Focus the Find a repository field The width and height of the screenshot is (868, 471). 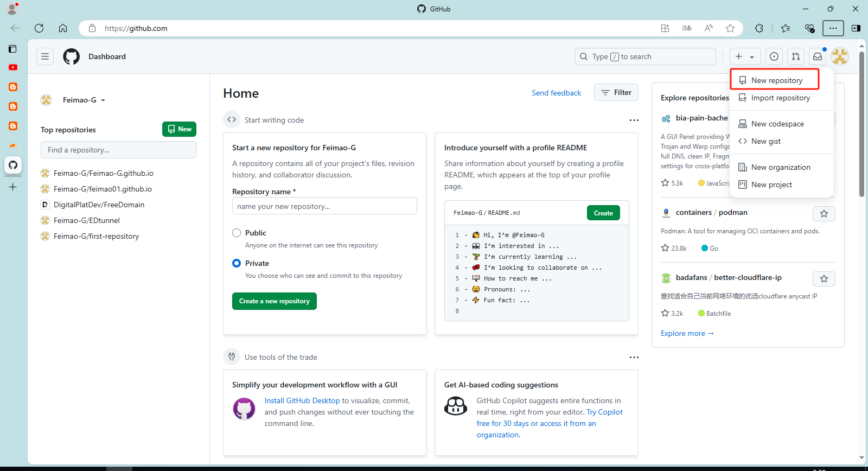click(118, 150)
